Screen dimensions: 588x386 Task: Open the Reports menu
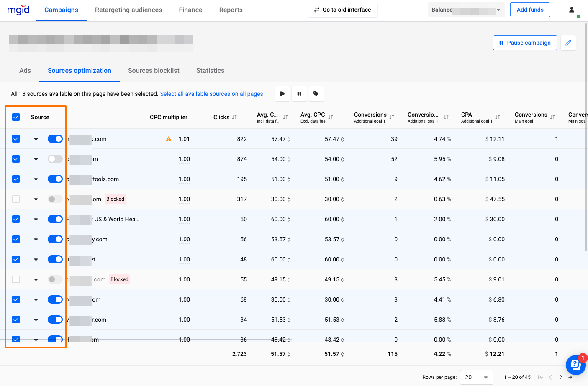(x=231, y=10)
